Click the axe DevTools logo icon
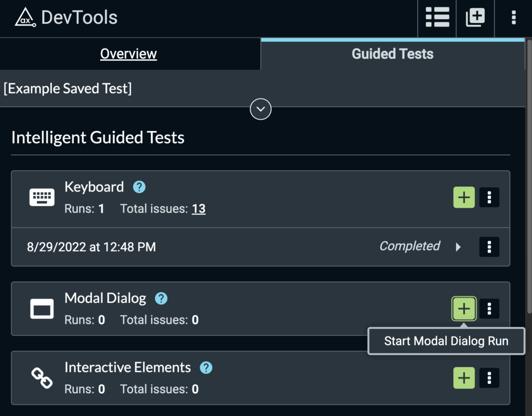The height and width of the screenshot is (416, 532). pyautogui.click(x=25, y=17)
